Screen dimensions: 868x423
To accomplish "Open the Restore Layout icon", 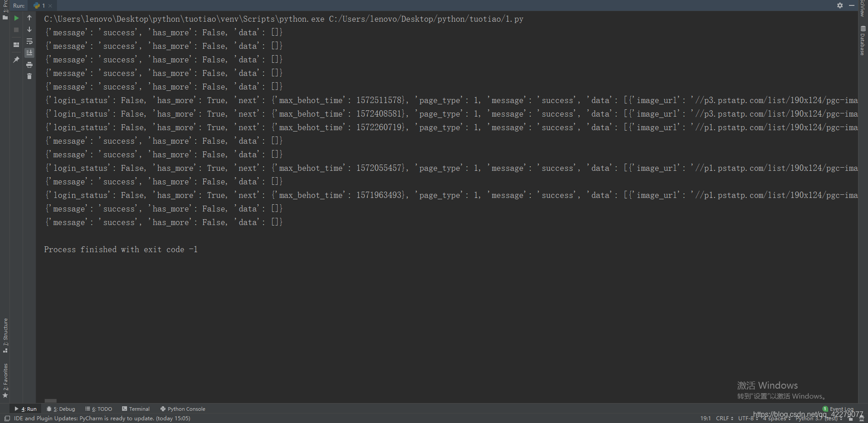I will (x=16, y=45).
